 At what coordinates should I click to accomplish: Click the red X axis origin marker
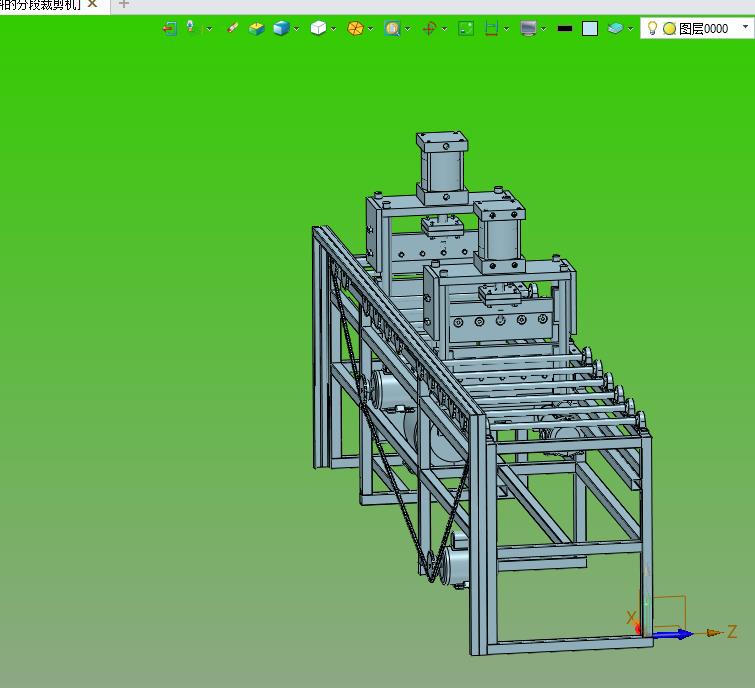tap(638, 628)
